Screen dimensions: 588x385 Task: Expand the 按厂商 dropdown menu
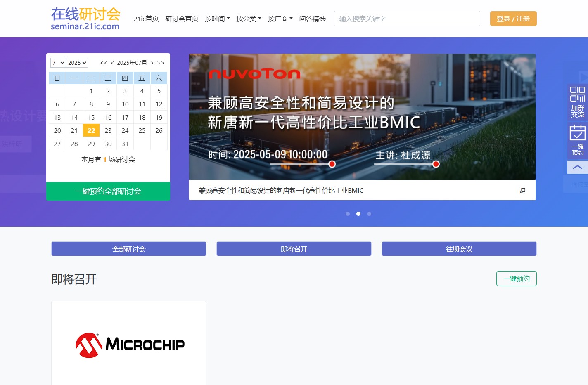[x=280, y=19]
